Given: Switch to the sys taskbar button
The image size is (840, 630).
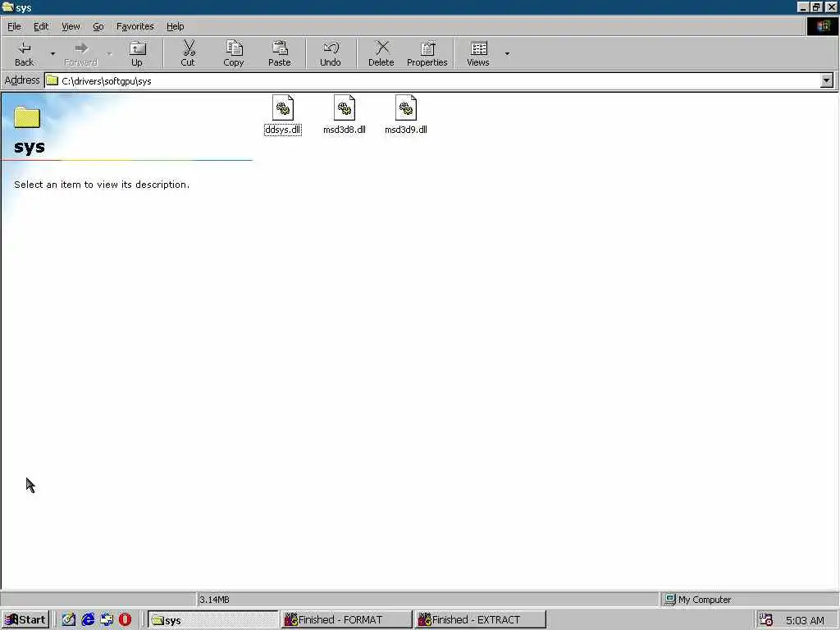Looking at the screenshot, I should pos(212,620).
